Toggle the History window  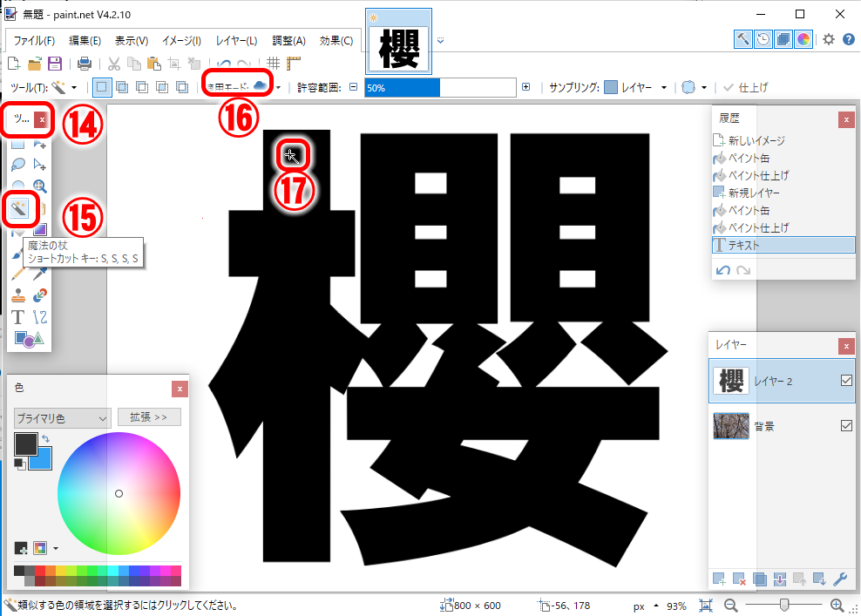coord(763,39)
